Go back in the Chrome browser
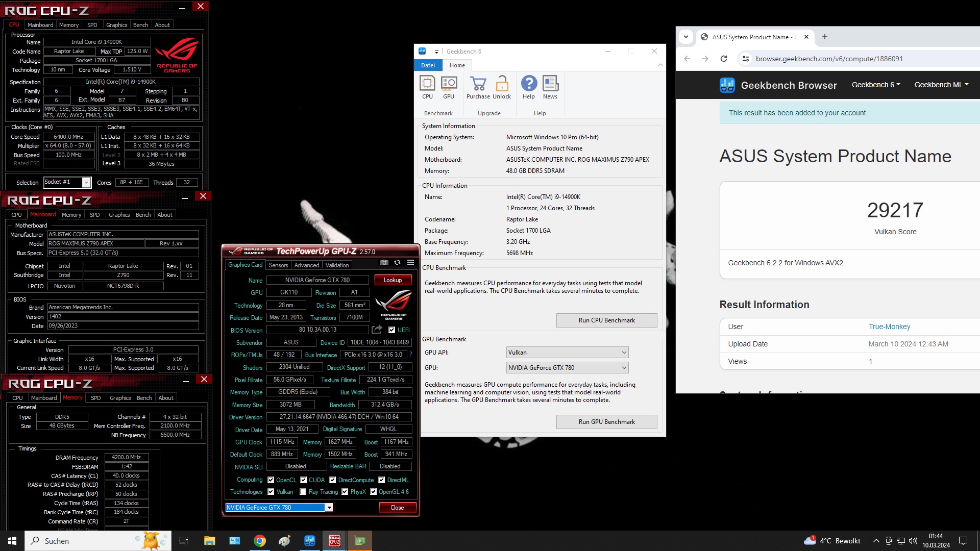The height and width of the screenshot is (551, 980). [687, 59]
